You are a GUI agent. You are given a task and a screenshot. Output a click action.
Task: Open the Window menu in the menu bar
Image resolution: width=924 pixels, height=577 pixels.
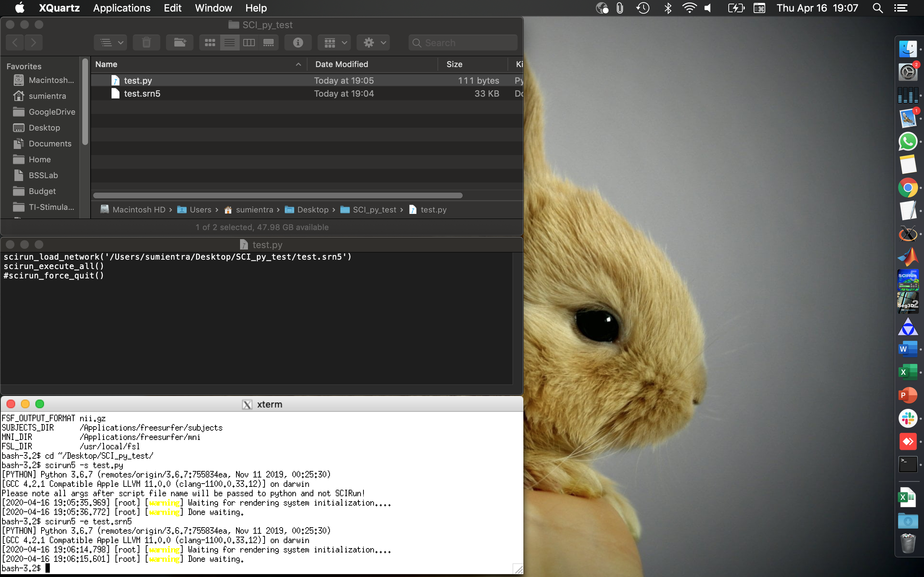coord(213,8)
